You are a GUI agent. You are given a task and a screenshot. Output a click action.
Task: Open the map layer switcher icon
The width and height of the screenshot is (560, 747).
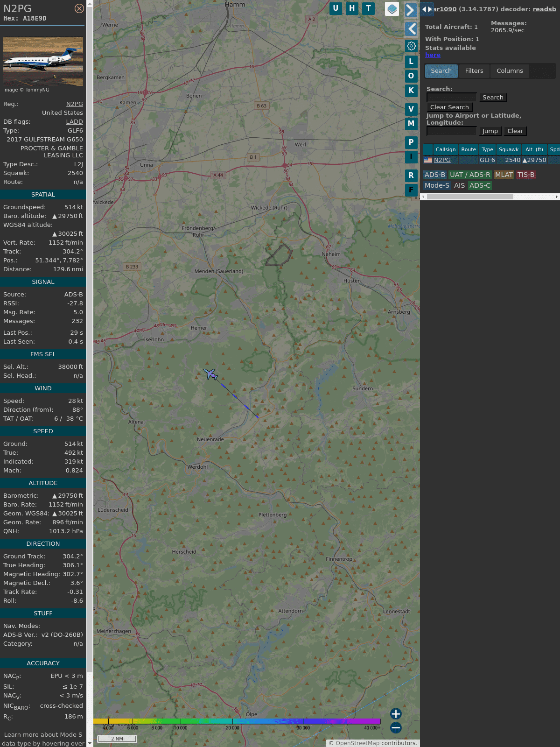[392, 9]
